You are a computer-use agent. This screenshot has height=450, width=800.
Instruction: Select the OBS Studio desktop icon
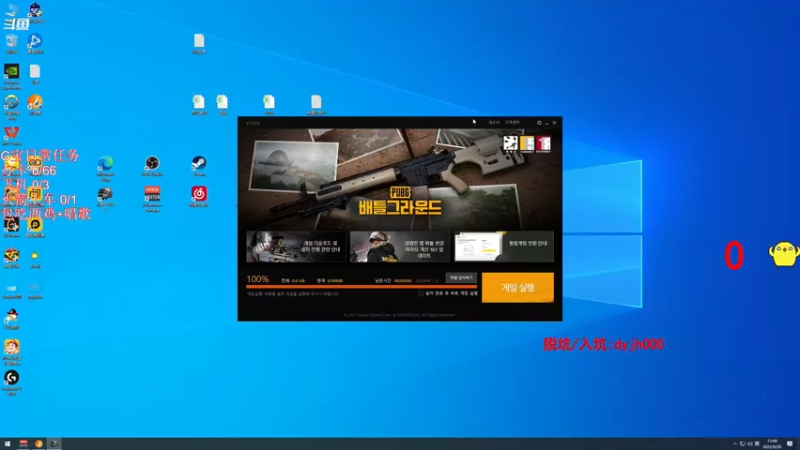click(x=152, y=166)
